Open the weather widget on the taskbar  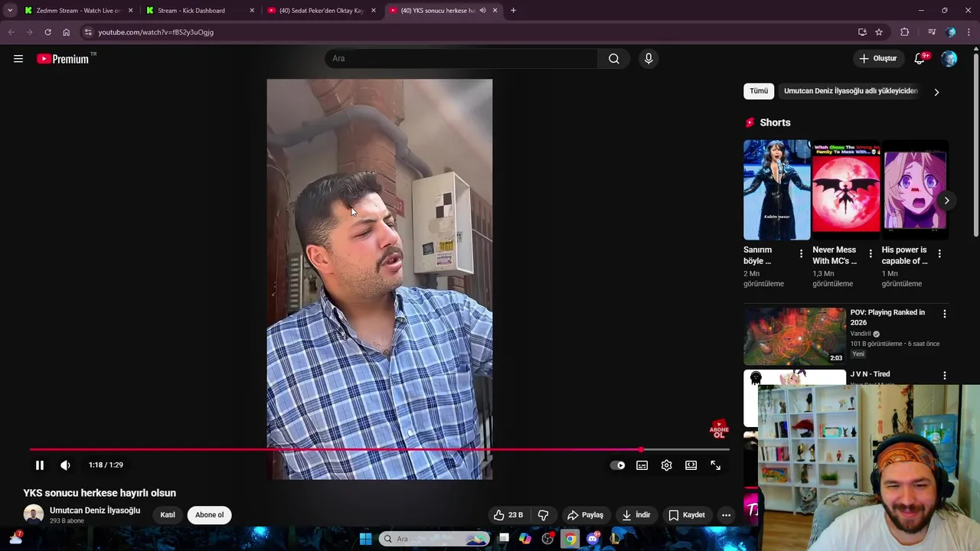click(15, 539)
